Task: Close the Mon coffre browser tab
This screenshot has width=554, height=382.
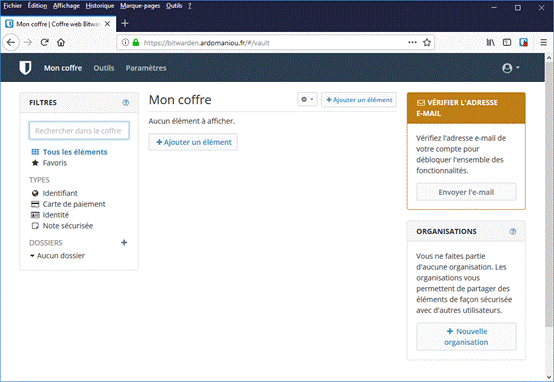Action: (107, 24)
